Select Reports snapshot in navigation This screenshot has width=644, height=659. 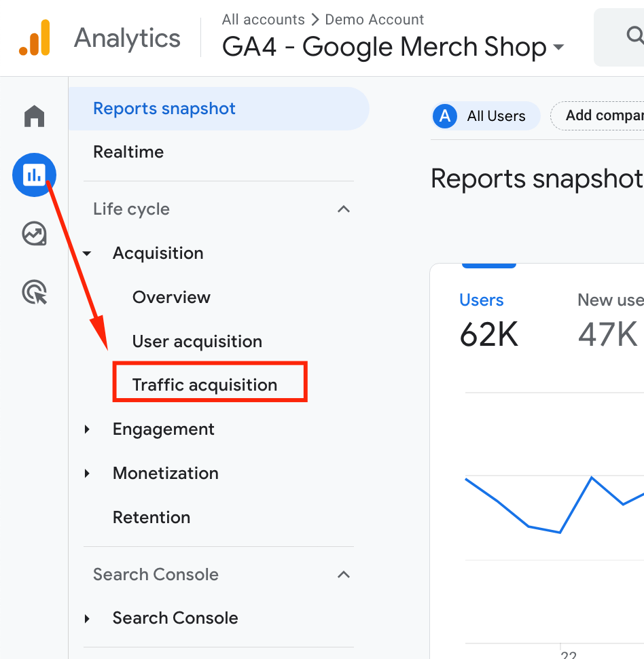[x=164, y=109]
